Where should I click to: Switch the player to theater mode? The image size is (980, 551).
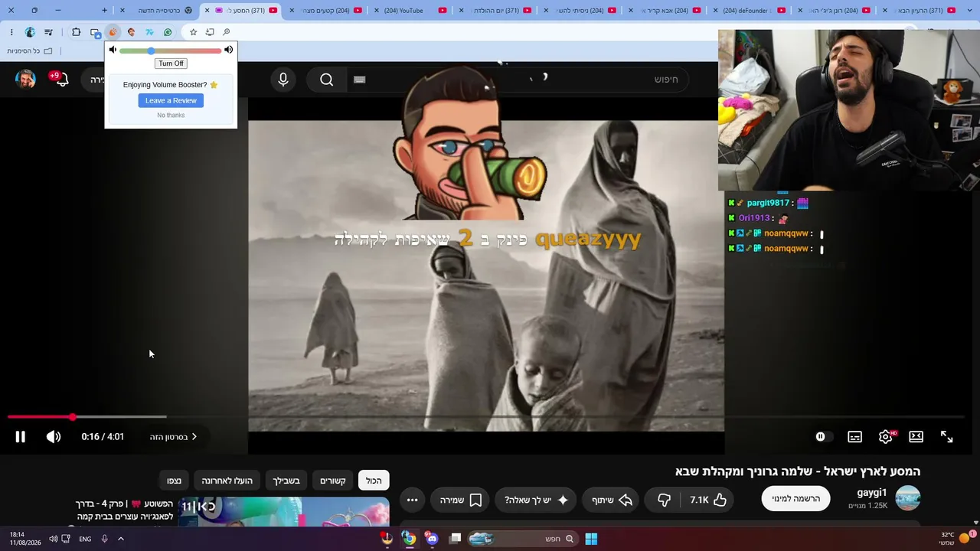[x=916, y=437]
